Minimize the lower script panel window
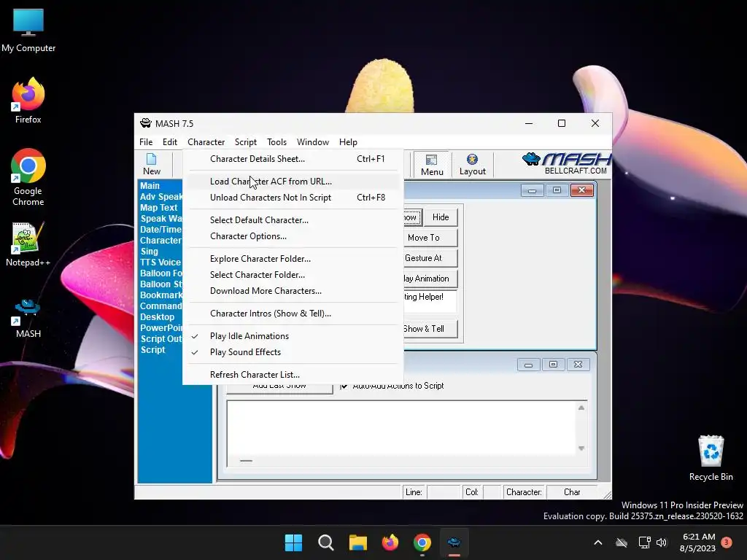The height and width of the screenshot is (560, 747). tap(528, 365)
